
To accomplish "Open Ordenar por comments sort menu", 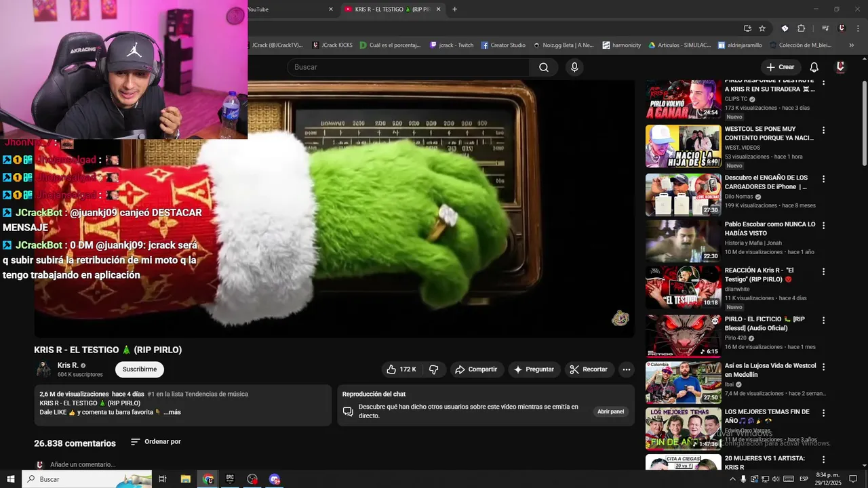I will click(x=156, y=442).
